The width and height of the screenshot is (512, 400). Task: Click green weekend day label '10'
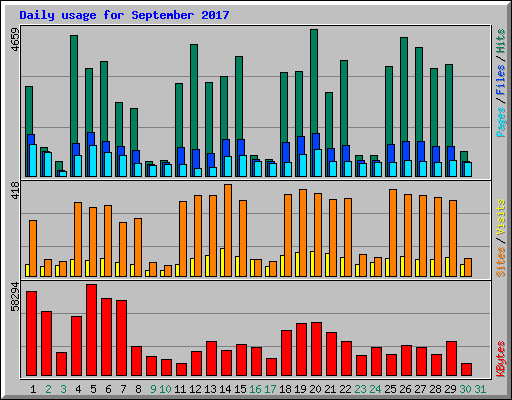point(166,389)
